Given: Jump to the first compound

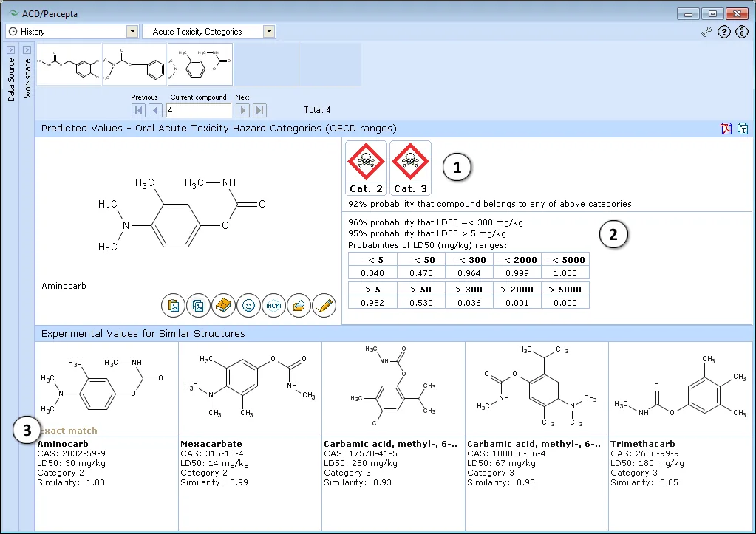Looking at the screenshot, I should (138, 110).
